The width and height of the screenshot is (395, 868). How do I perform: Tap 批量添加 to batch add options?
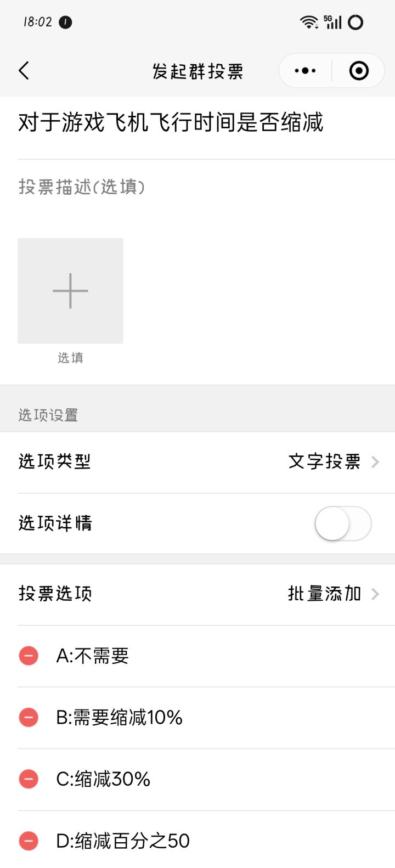pos(324,594)
